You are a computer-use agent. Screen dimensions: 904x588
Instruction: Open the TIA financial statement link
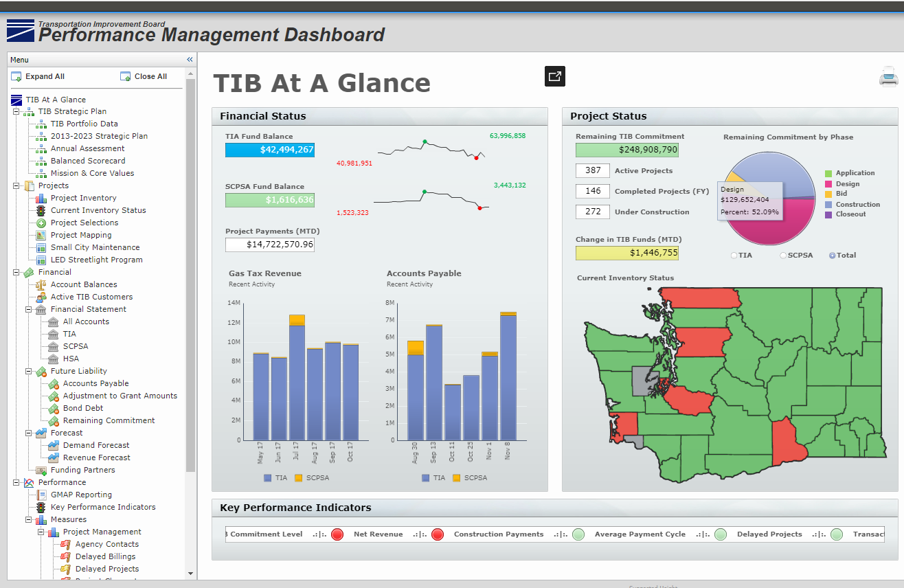(69, 334)
